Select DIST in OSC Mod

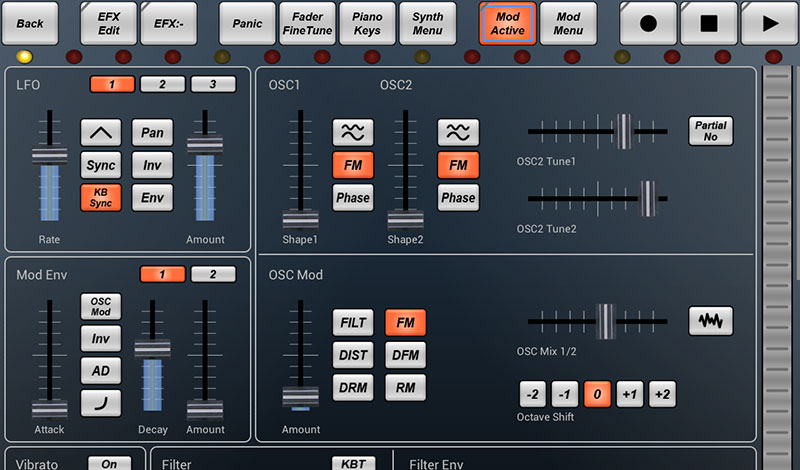coord(353,355)
